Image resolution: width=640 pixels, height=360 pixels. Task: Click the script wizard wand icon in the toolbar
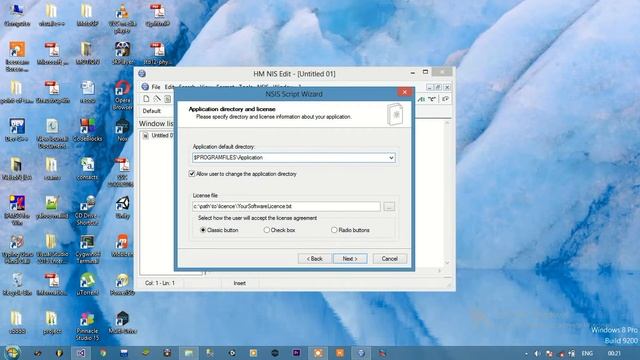157,99
